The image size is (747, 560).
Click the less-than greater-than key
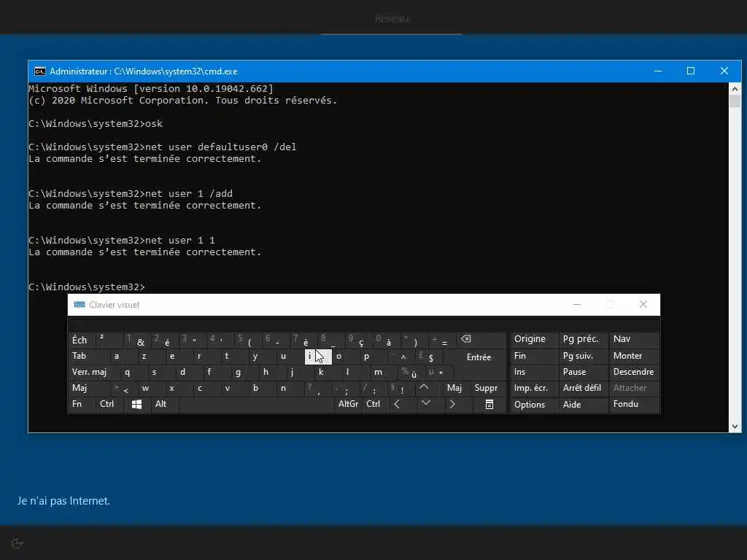click(123, 388)
